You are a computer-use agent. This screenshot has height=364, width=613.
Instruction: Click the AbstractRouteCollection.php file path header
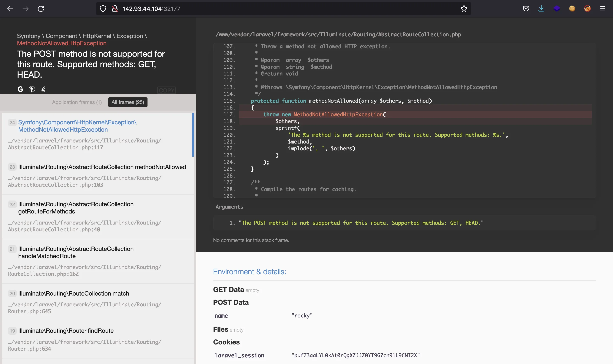tap(338, 35)
